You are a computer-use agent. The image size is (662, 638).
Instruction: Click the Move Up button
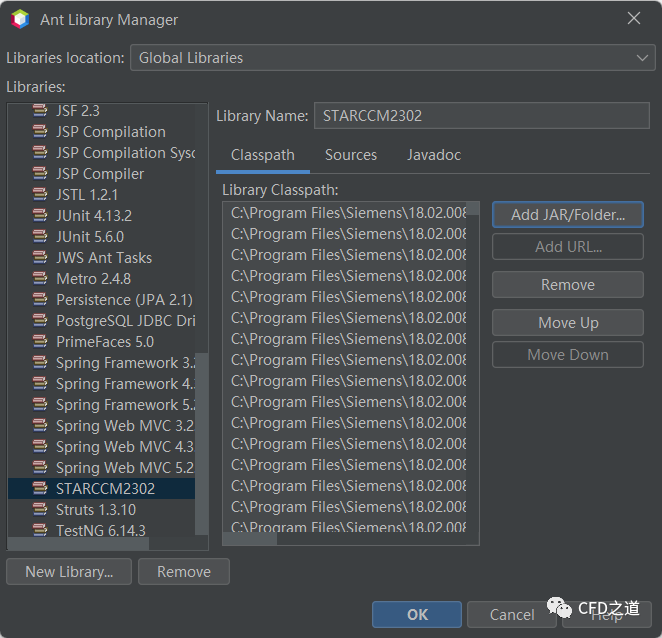tap(567, 323)
